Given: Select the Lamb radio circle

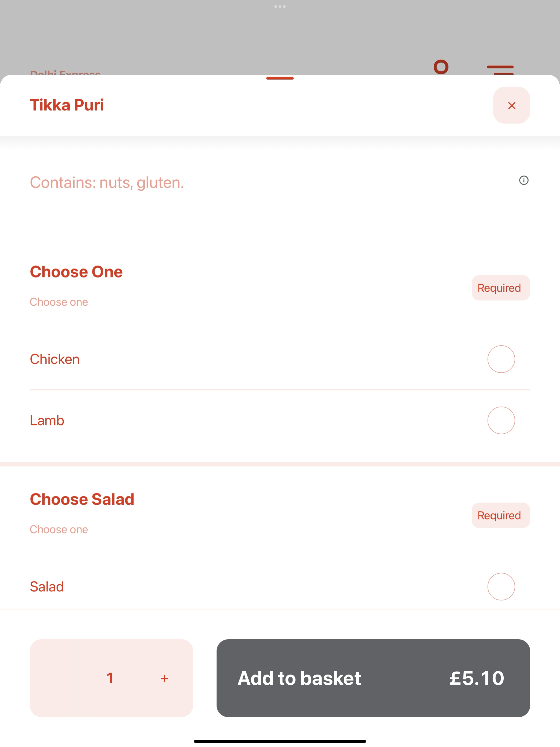Looking at the screenshot, I should [501, 420].
